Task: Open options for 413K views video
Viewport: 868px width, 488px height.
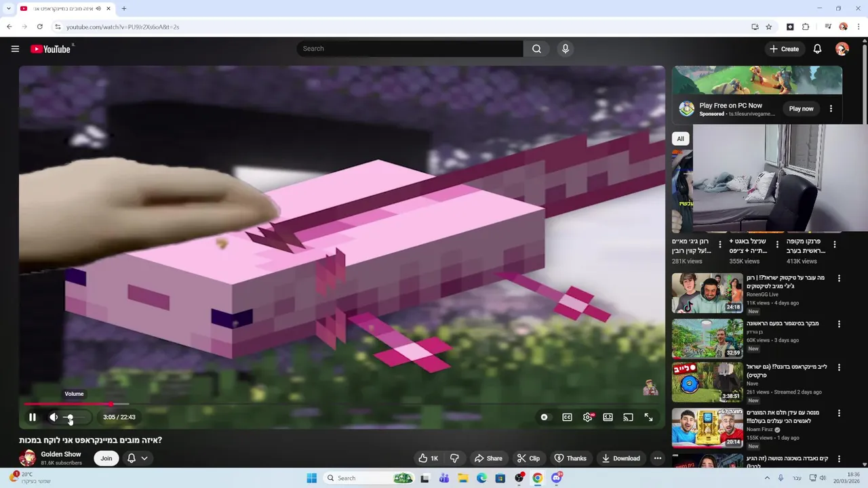Action: coord(835,245)
